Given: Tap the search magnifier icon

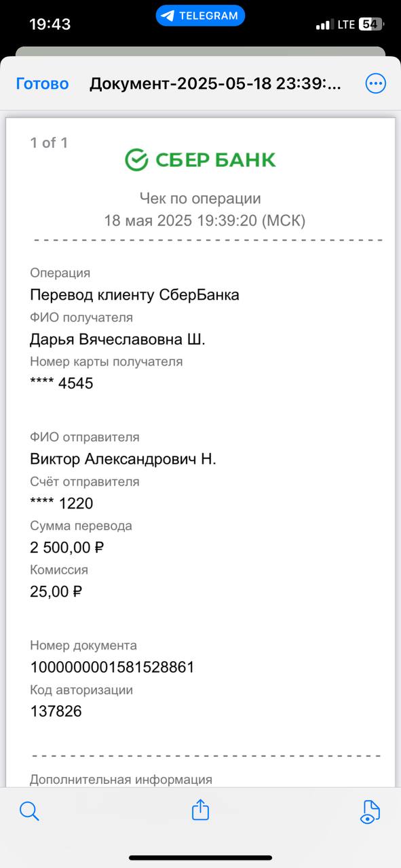Looking at the screenshot, I should pyautogui.click(x=30, y=810).
